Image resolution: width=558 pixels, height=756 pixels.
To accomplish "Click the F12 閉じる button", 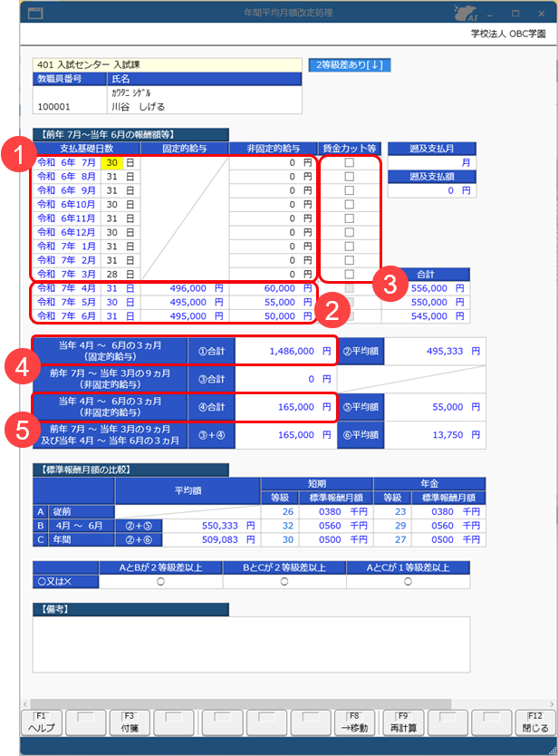I will [535, 722].
